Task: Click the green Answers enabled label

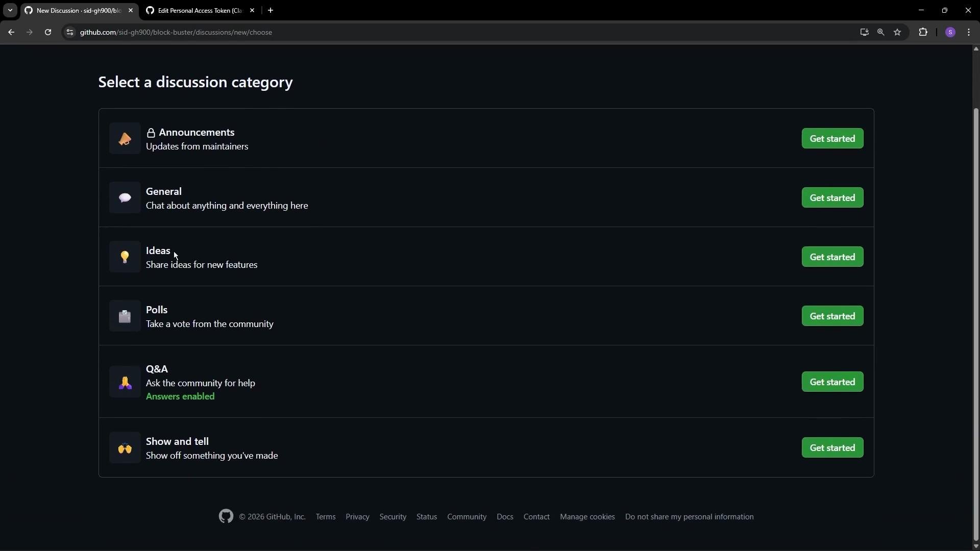Action: click(x=180, y=397)
